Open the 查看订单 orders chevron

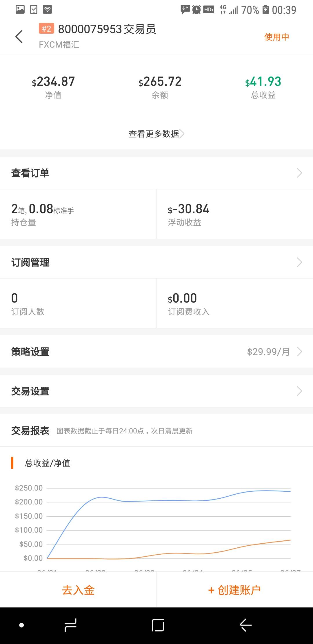click(x=299, y=173)
